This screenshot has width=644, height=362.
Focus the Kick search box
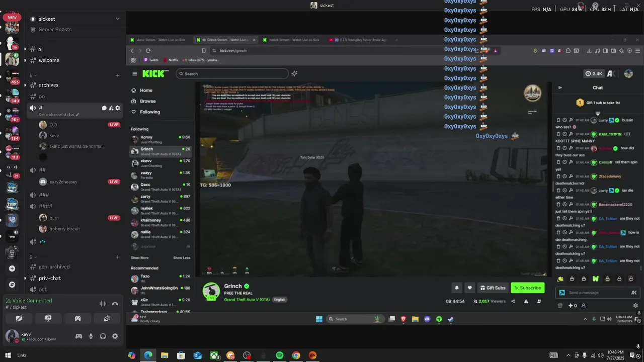[x=232, y=73]
